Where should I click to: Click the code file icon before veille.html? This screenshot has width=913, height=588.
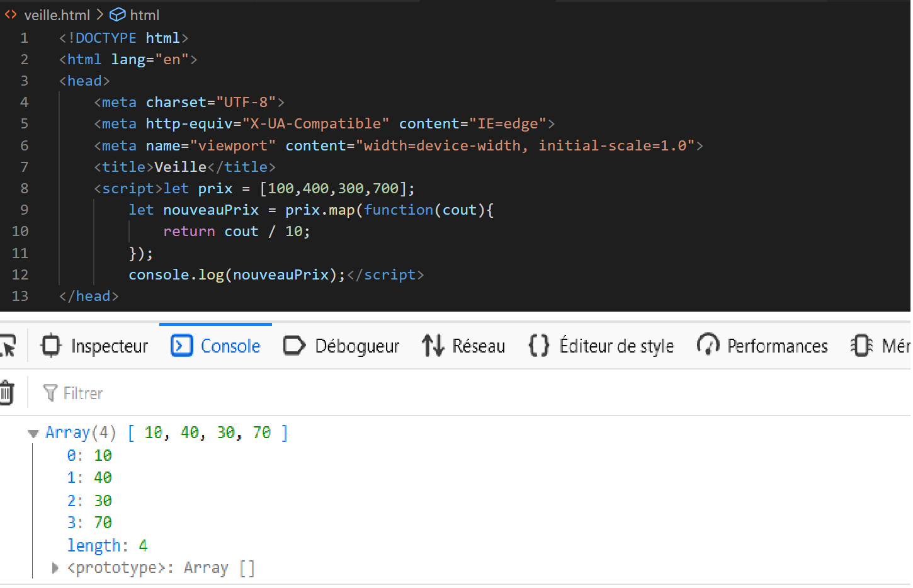(9, 14)
